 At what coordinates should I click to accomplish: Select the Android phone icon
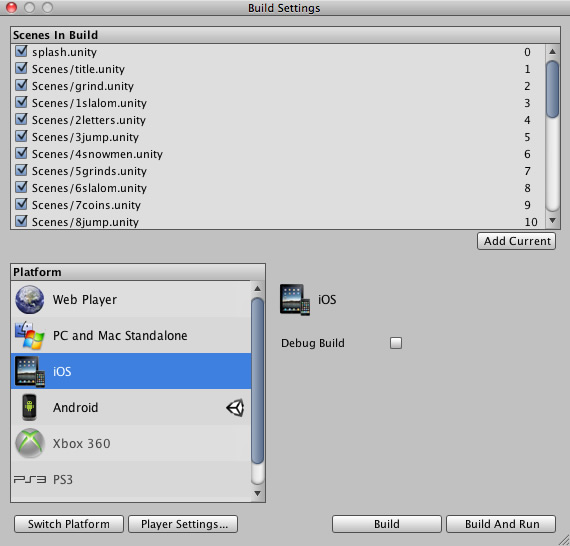pos(29,407)
